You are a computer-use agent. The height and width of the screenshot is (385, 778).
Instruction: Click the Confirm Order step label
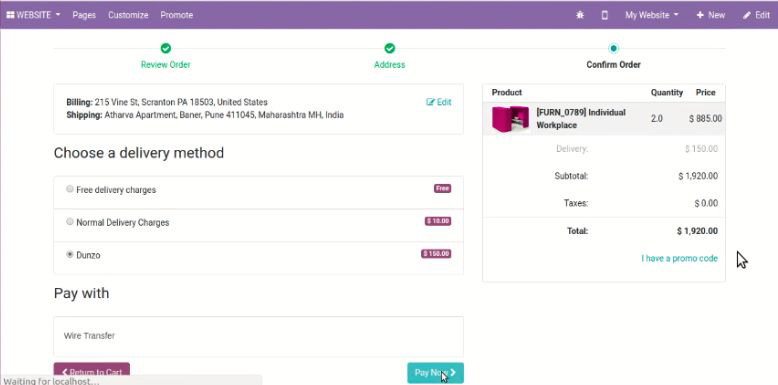pyautogui.click(x=613, y=64)
